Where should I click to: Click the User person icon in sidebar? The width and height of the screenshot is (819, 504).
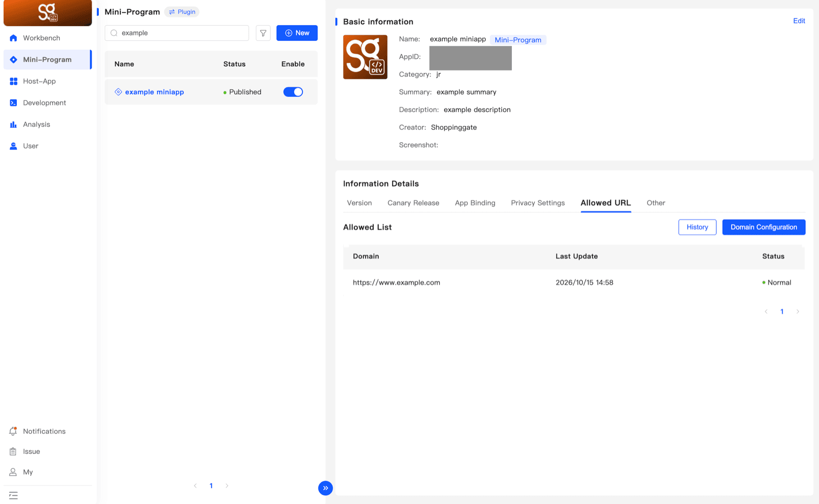13,146
